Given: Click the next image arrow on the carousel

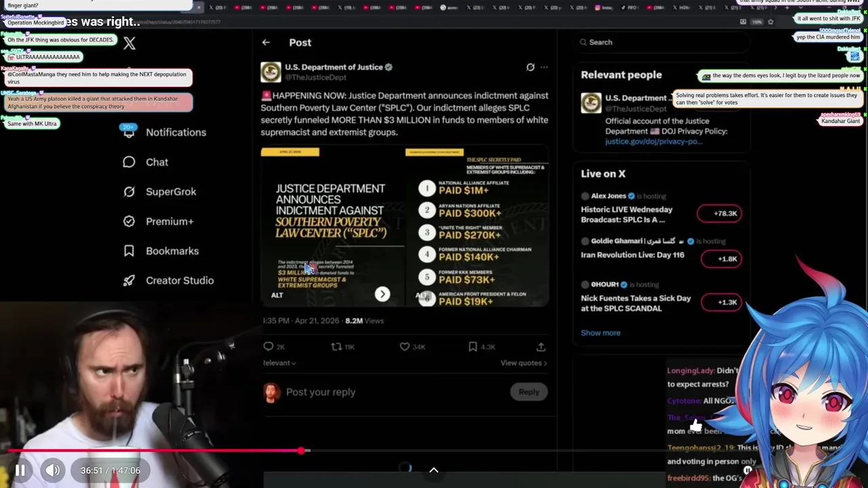Looking at the screenshot, I should [x=382, y=294].
